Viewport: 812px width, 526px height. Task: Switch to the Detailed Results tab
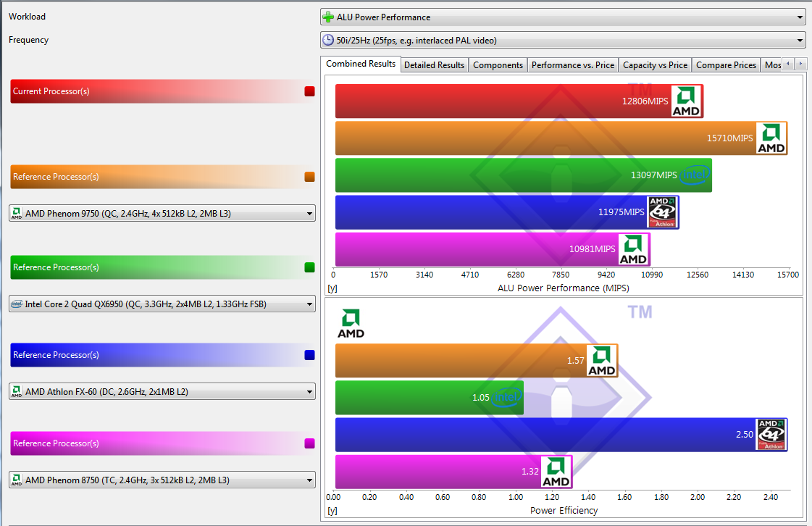[434, 65]
